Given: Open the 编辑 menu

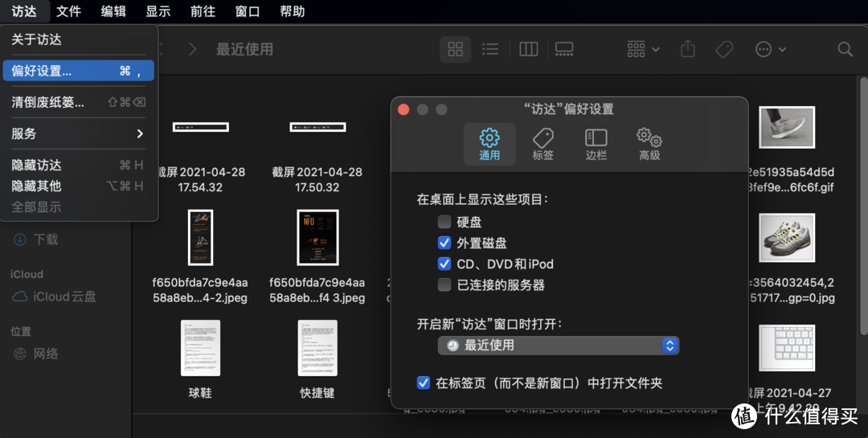Looking at the screenshot, I should [x=113, y=11].
